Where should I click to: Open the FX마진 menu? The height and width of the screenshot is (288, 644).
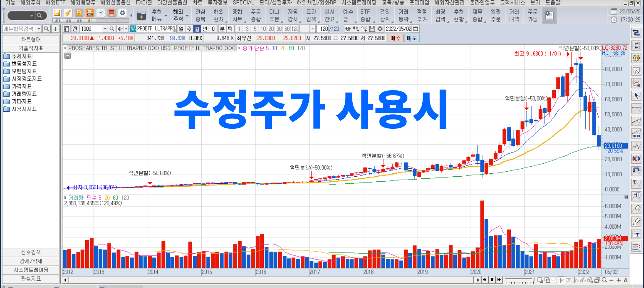[x=144, y=3]
